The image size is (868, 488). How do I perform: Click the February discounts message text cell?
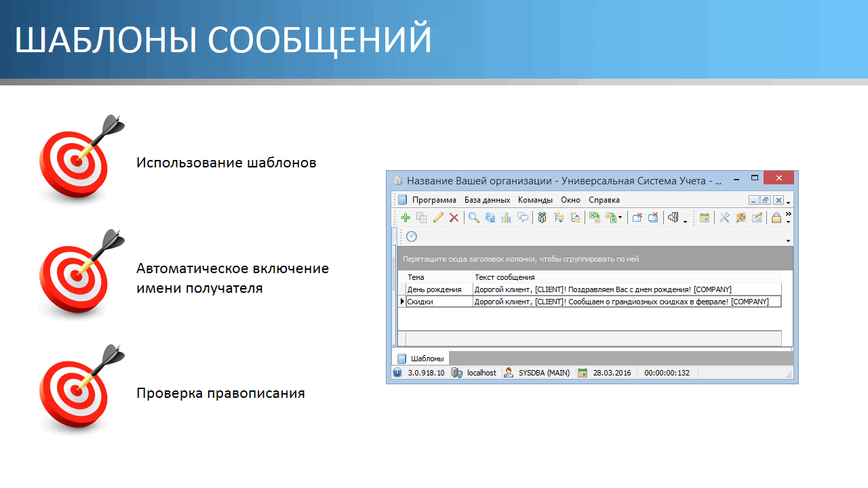click(627, 302)
